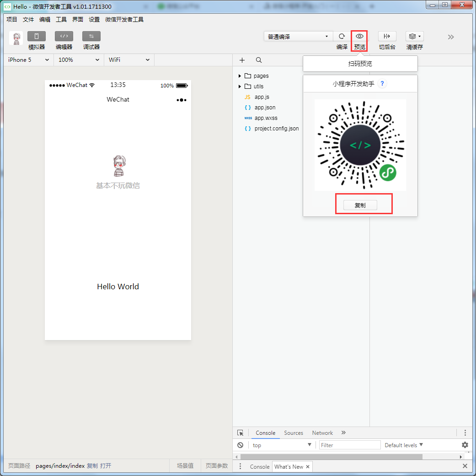Toggle the simulator panel icon
This screenshot has width=476, height=476.
coord(37,36)
